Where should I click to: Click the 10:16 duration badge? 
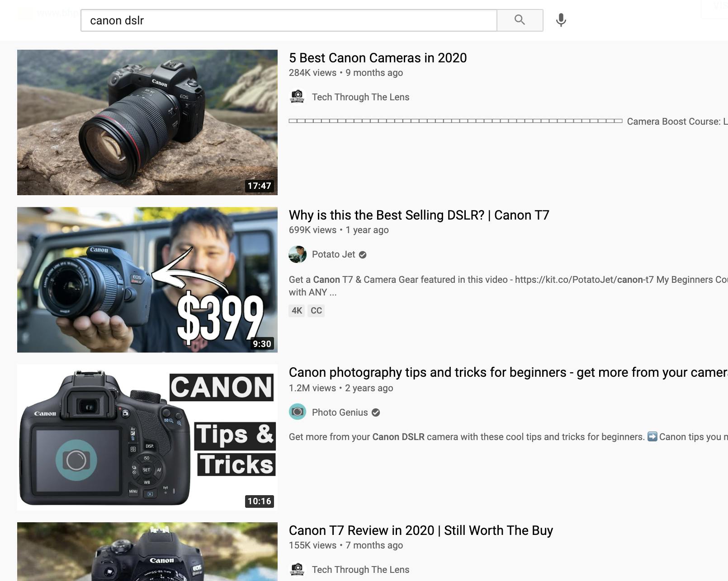coord(260,501)
